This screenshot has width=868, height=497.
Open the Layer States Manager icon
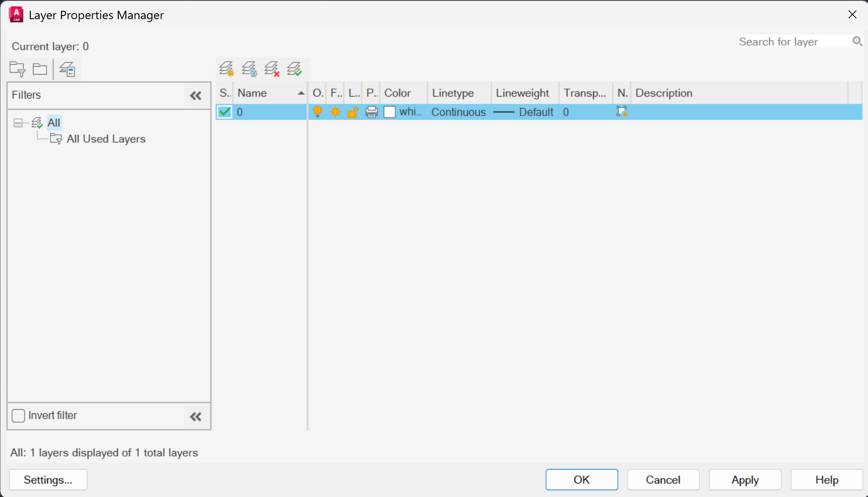pos(67,69)
